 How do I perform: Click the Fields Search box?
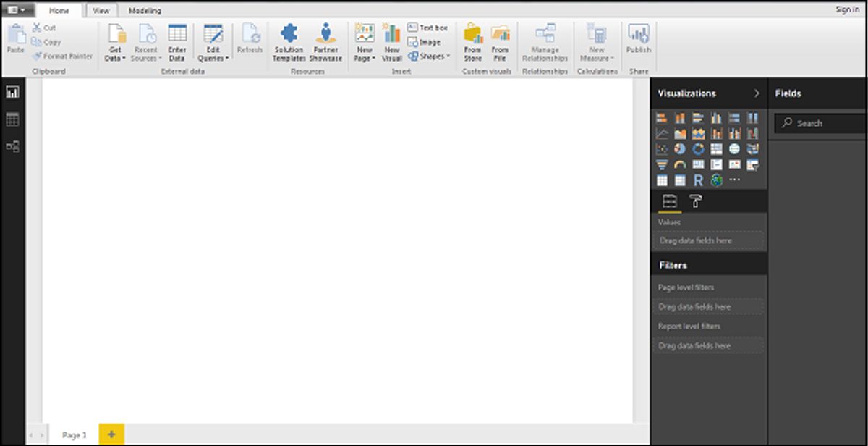[x=821, y=123]
